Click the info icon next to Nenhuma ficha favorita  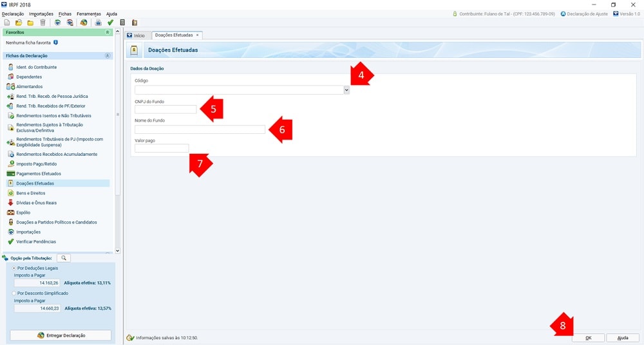(x=56, y=42)
